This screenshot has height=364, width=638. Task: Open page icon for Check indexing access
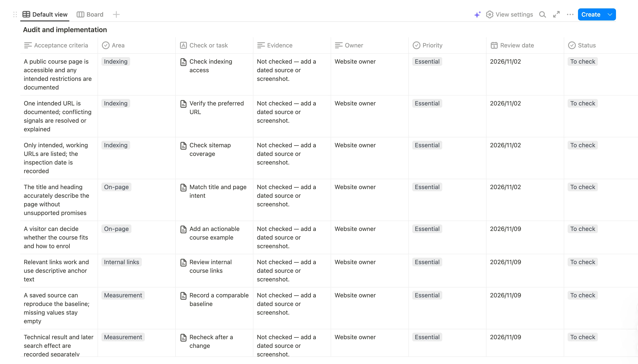pyautogui.click(x=183, y=62)
